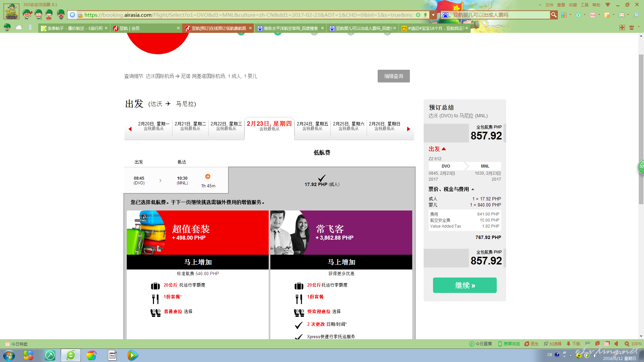Click the skin shirt icon in title bar

[x=608, y=5]
